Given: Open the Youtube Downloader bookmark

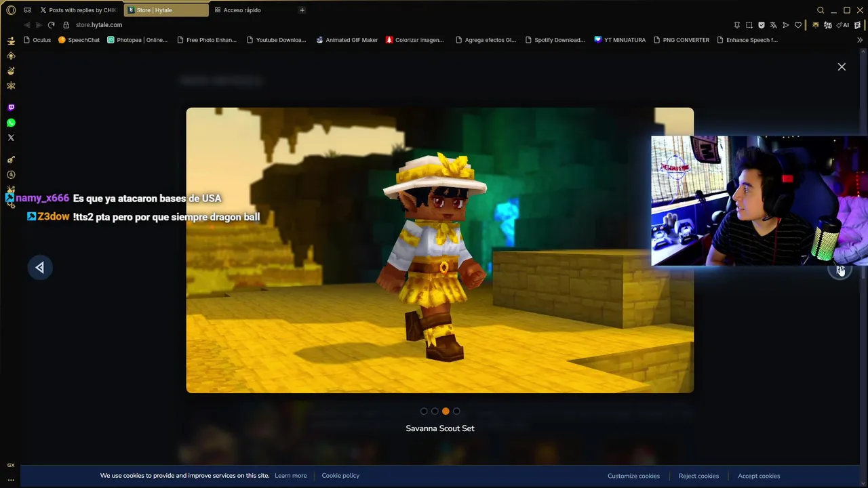Looking at the screenshot, I should (x=277, y=40).
